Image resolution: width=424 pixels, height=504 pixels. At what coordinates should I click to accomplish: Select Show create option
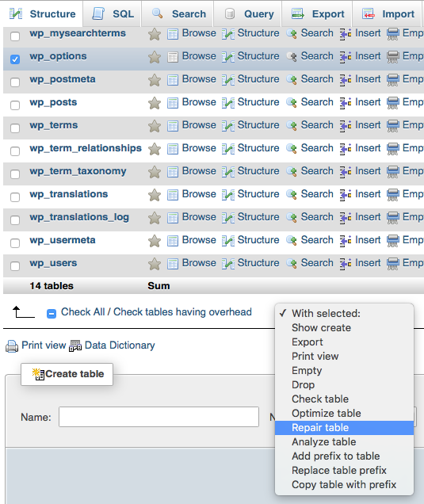tap(344, 328)
